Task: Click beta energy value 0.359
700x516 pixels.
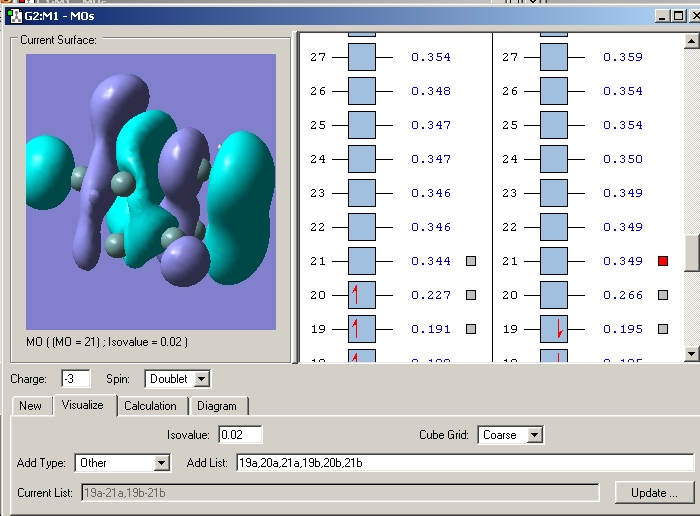Action: tap(623, 57)
